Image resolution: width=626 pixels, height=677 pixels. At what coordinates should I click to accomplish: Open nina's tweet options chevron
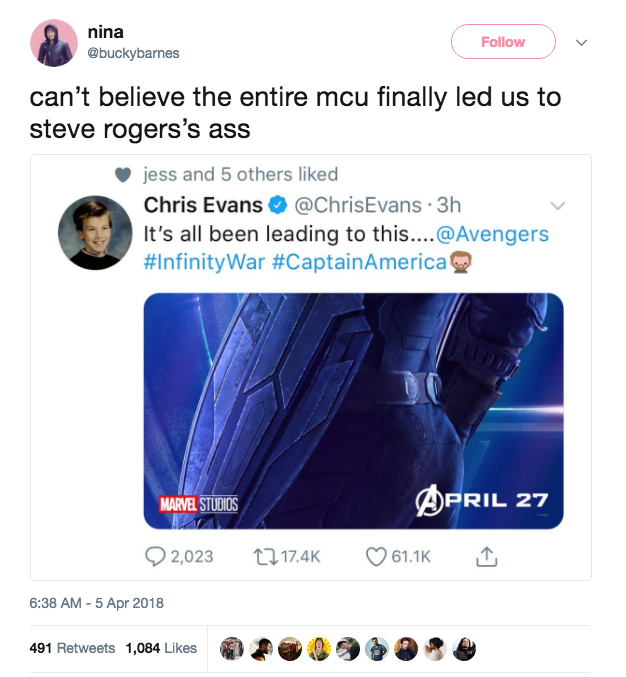pos(582,42)
